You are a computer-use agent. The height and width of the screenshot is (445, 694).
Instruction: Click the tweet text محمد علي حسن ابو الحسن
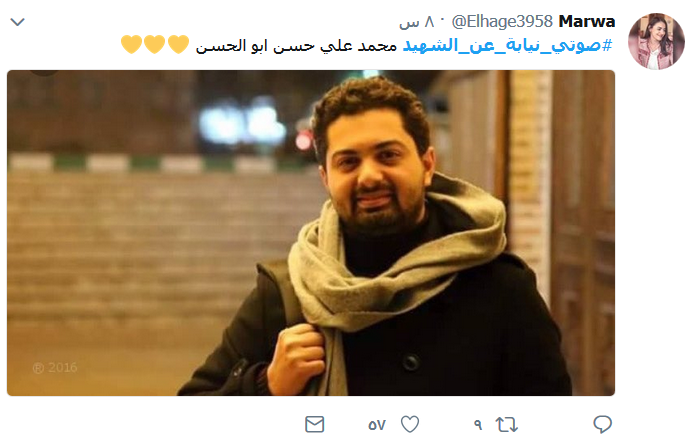click(296, 46)
